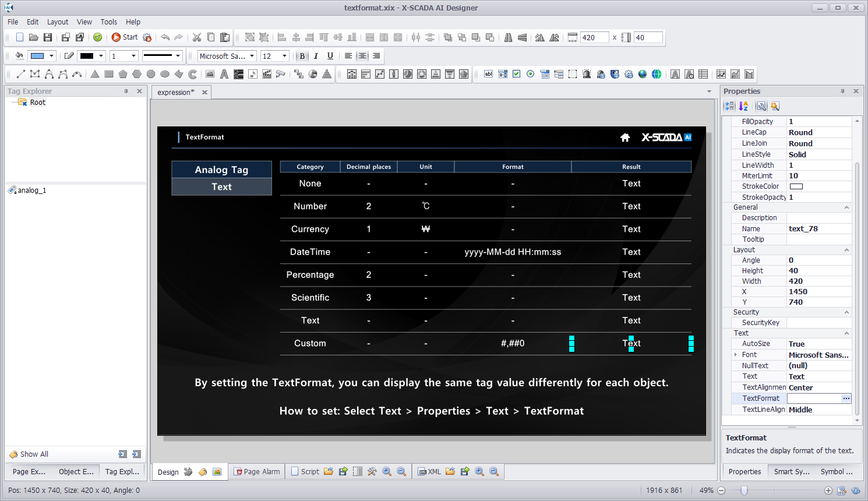Pick the line drawing tool

[x=21, y=74]
